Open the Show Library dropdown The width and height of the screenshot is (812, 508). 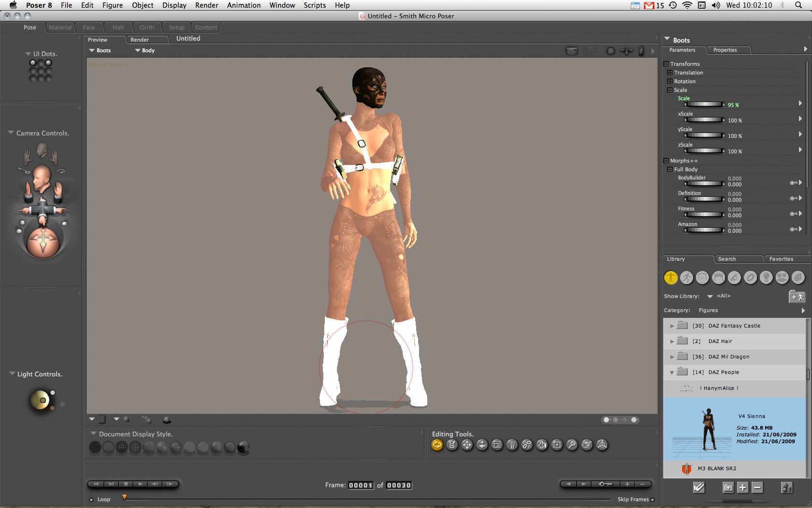710,296
